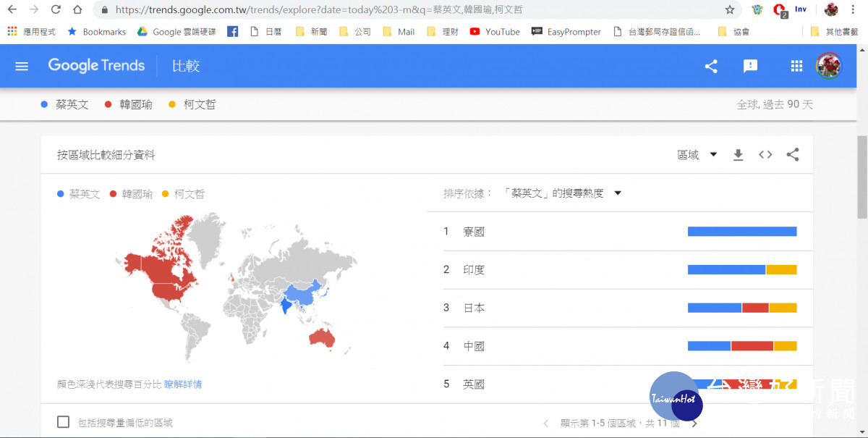The height and width of the screenshot is (438, 868).
Task: Click the page vertical scrollbar
Action: (x=861, y=177)
